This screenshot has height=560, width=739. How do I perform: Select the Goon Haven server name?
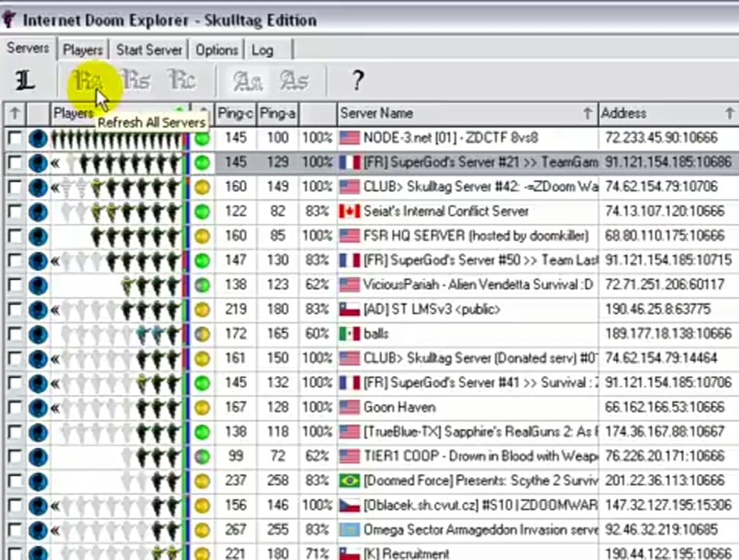[399, 408]
